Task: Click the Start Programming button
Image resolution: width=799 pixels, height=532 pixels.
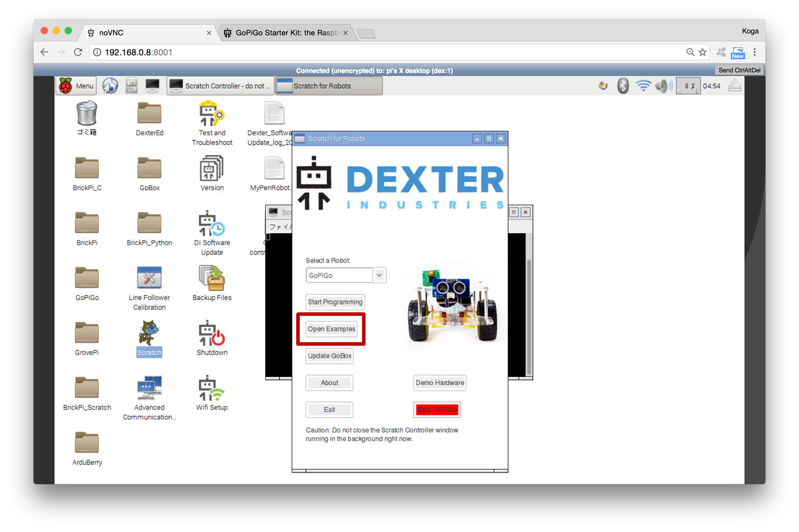Action: [x=335, y=302]
